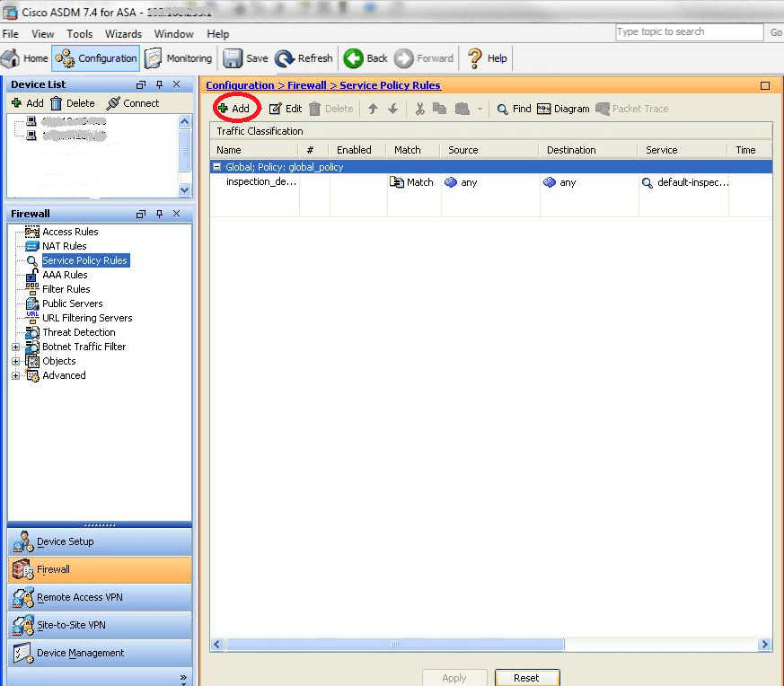This screenshot has height=686, width=784.
Task: Save the running configuration
Action: 245,58
